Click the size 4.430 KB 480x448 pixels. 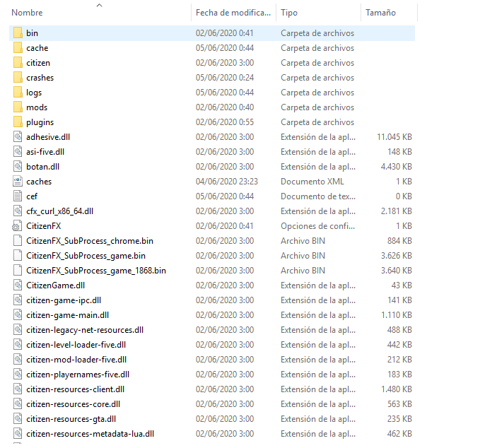(397, 167)
